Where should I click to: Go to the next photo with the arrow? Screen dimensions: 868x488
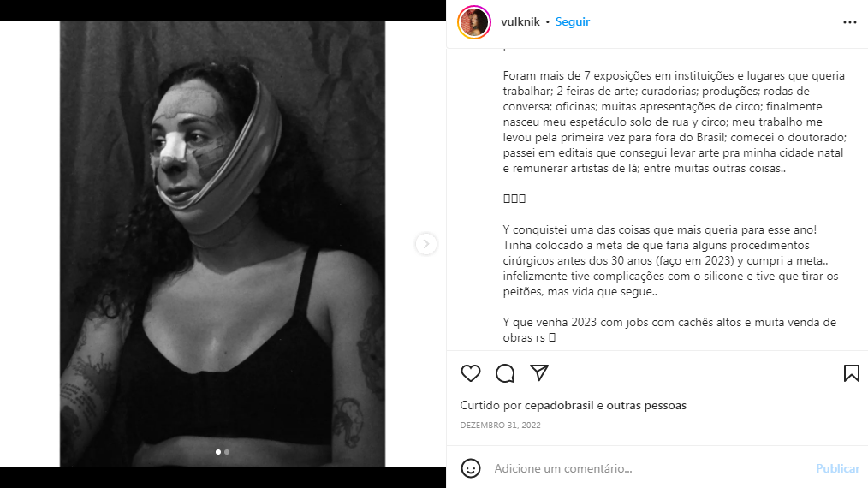[425, 244]
